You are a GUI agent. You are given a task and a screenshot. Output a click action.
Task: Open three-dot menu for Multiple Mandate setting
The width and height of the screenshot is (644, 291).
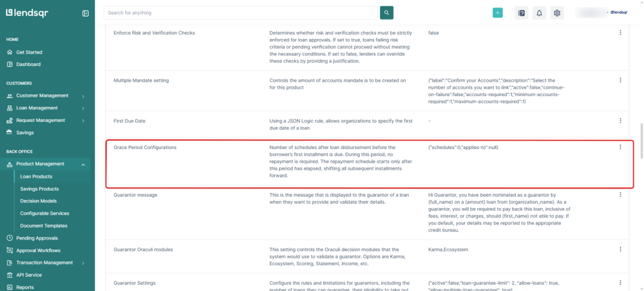pos(620,80)
